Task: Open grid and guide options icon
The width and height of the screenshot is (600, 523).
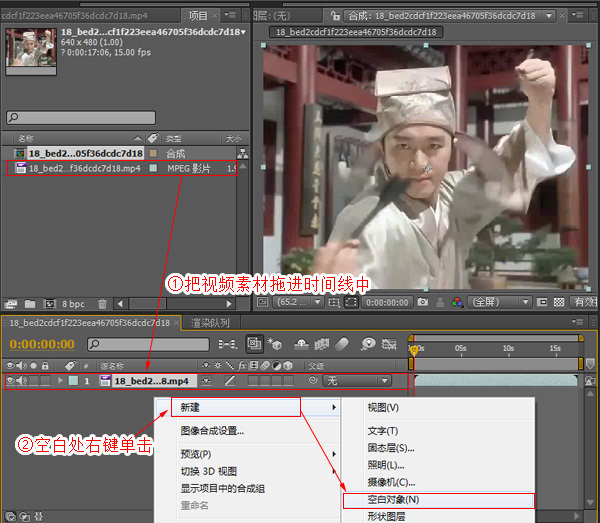Action: click(334, 303)
